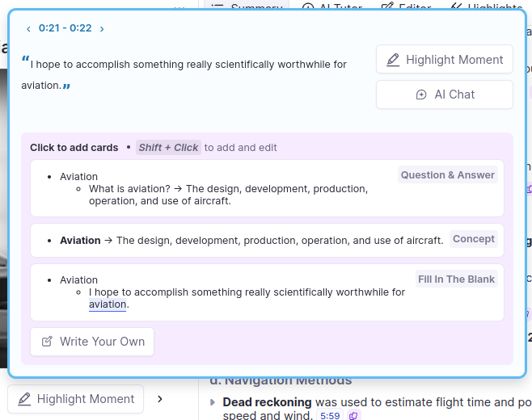Click the highlighter icon in popup button
Screen dimensions: 532x420
click(x=393, y=60)
